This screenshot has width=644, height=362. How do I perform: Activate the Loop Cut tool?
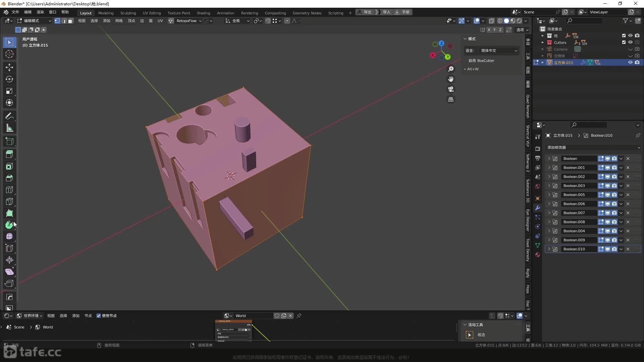(x=9, y=190)
